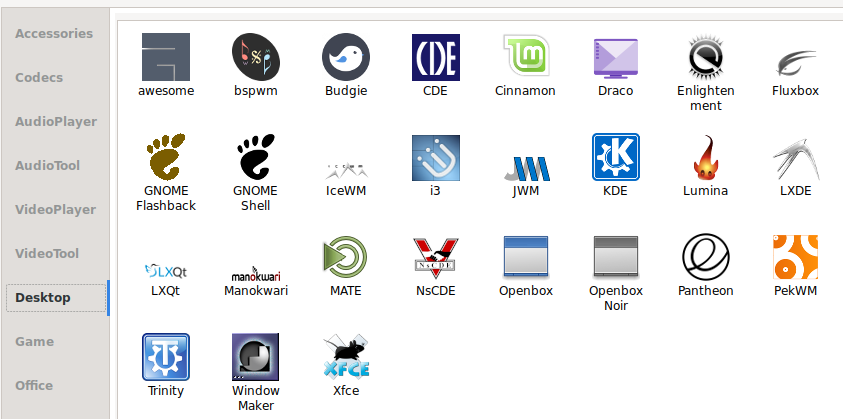Click the IceWM icon

[346, 169]
